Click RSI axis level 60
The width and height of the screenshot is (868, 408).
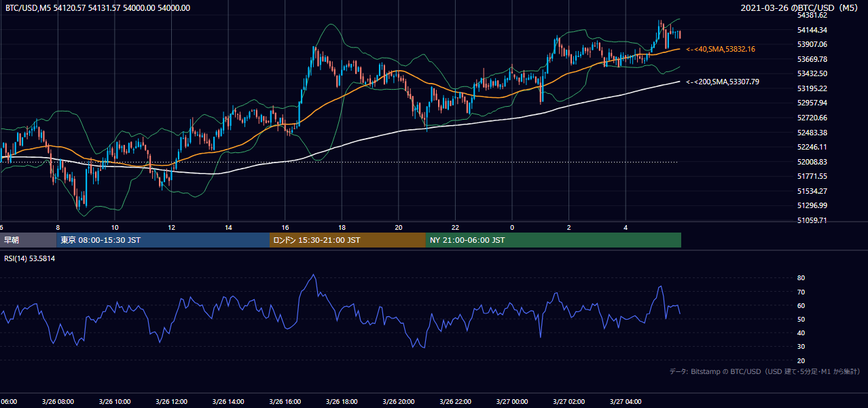[801, 305]
